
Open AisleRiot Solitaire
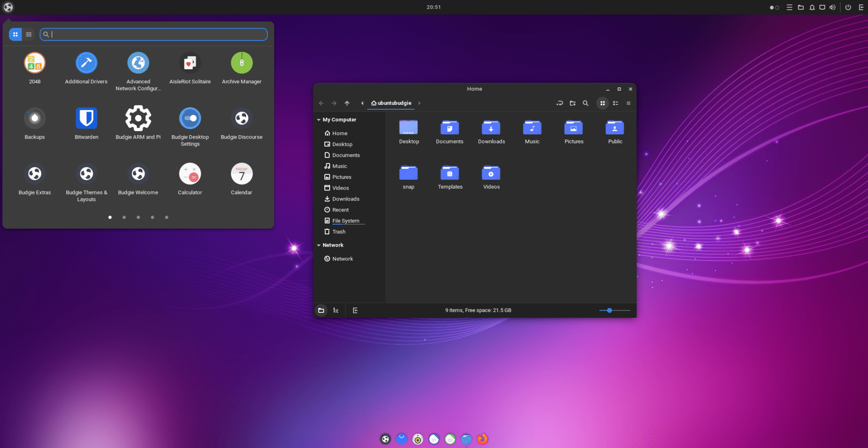point(190,62)
